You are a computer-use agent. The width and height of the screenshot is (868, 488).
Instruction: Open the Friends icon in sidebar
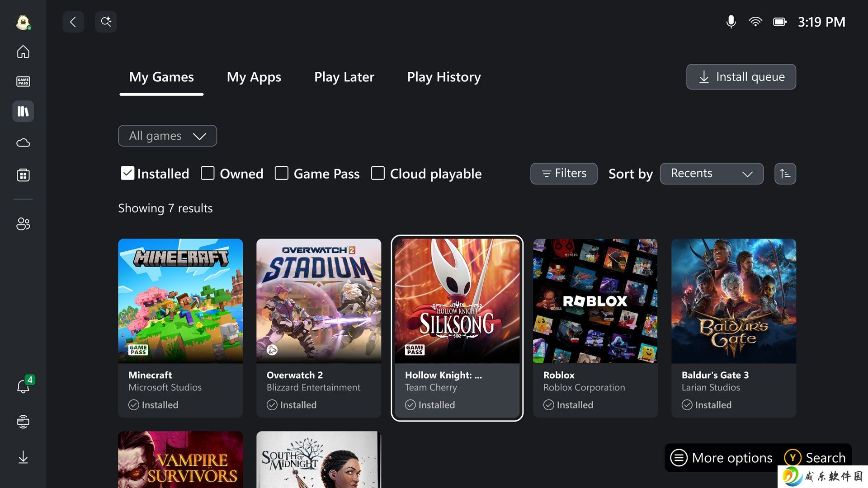(23, 224)
